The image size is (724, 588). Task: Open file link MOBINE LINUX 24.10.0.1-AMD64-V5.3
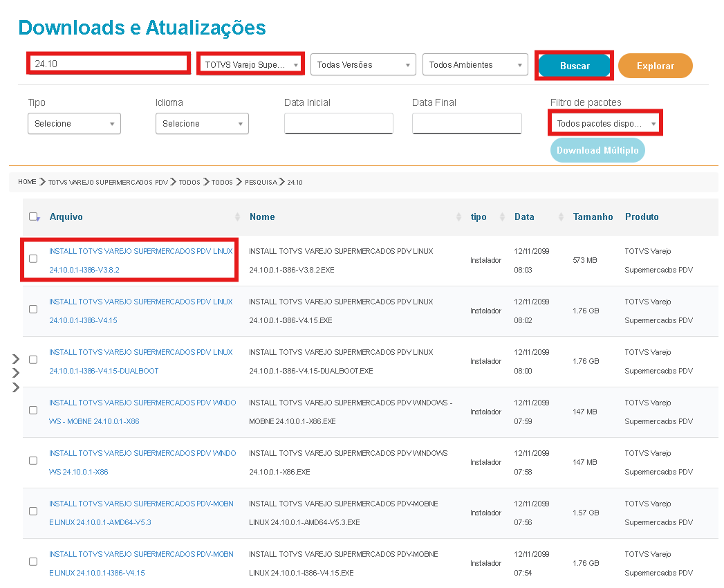pyautogui.click(x=141, y=513)
